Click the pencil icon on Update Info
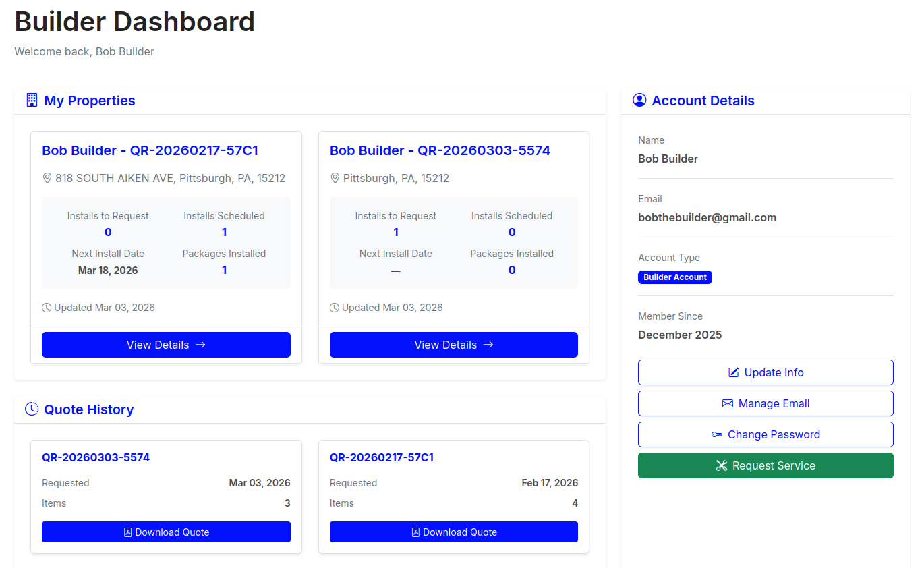924x568 pixels. click(734, 372)
